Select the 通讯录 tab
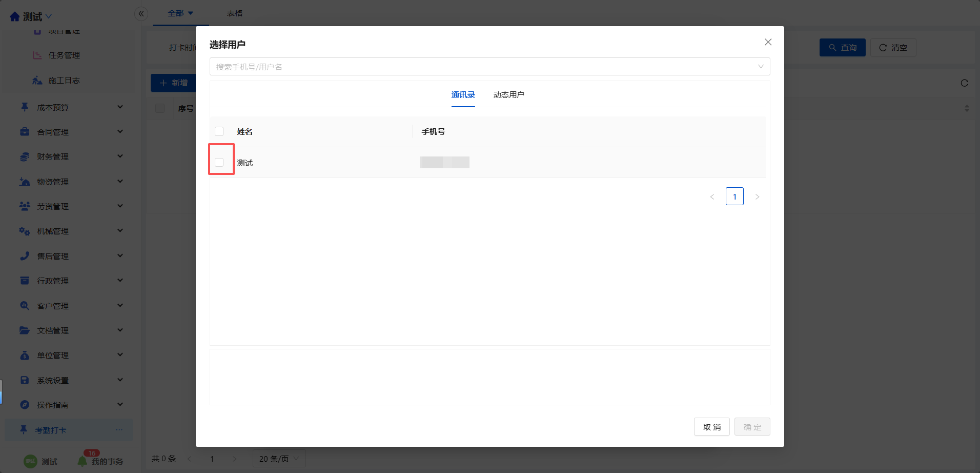 [x=463, y=95]
